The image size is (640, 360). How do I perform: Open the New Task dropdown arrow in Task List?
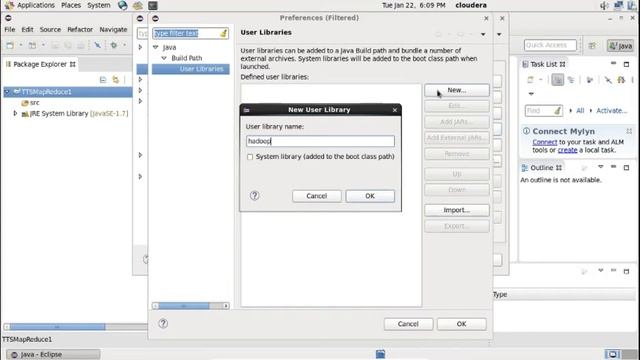coord(540,80)
